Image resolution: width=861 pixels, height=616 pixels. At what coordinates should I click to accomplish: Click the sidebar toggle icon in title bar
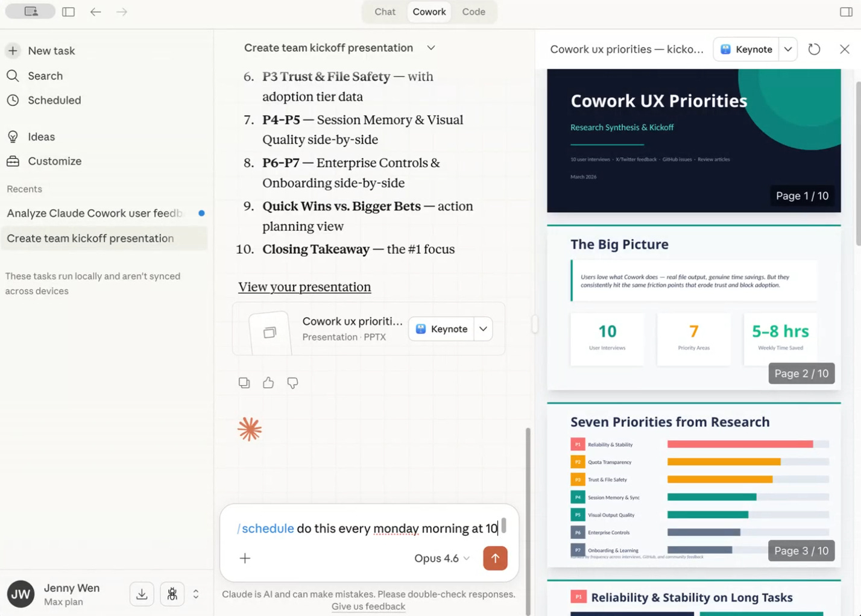pos(69,11)
